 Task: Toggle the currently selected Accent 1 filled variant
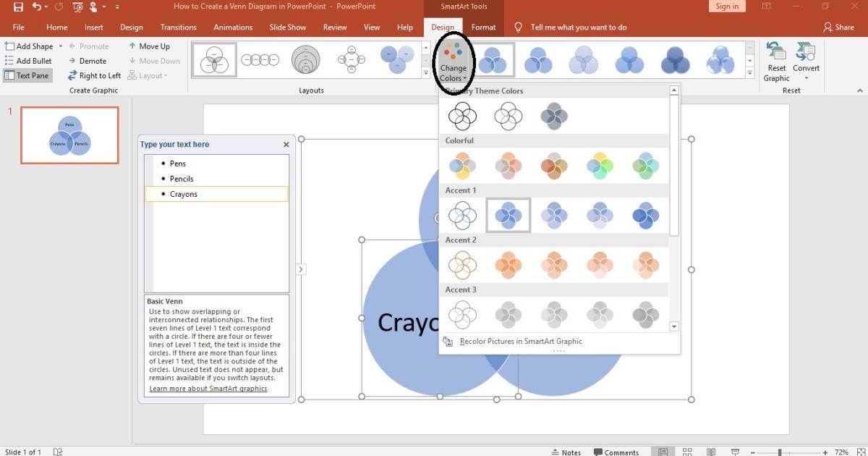point(508,214)
